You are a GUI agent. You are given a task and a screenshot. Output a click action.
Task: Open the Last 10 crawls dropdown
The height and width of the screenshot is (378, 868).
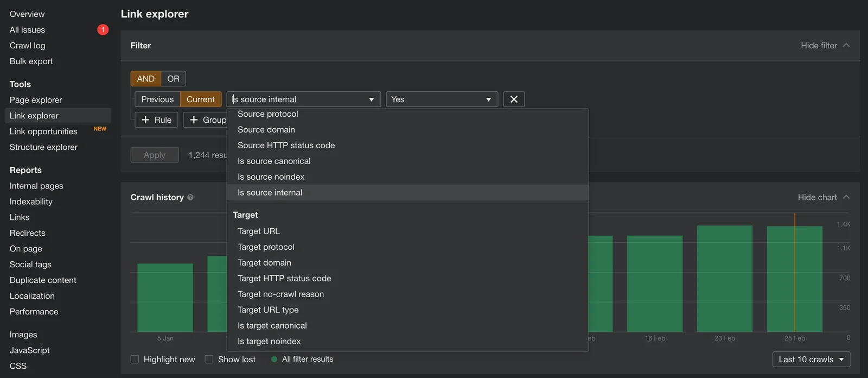click(811, 360)
